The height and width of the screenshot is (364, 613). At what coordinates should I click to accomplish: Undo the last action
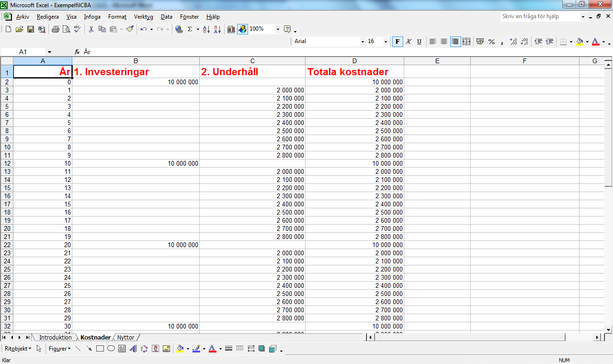click(x=144, y=29)
